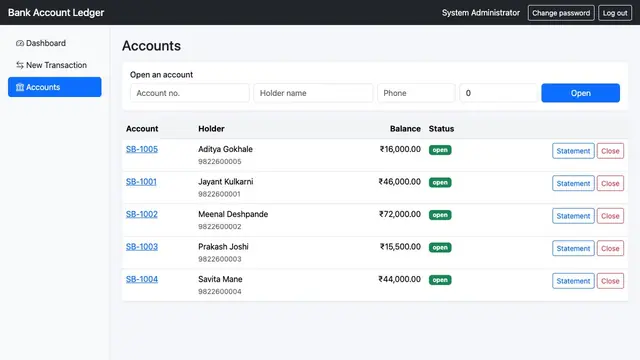640x360 pixels.
Task: Log out of the system
Action: [615, 13]
